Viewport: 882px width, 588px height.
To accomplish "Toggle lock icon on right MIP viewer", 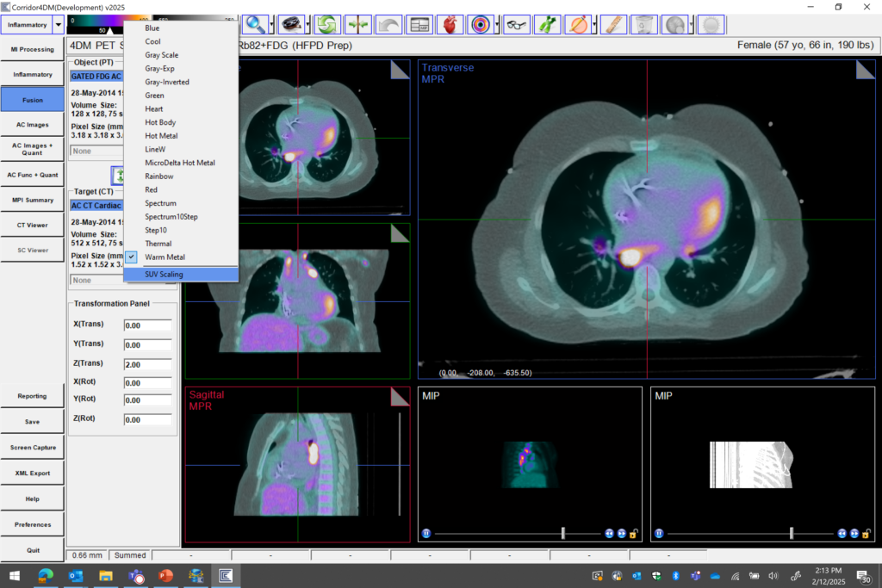I will click(x=866, y=534).
